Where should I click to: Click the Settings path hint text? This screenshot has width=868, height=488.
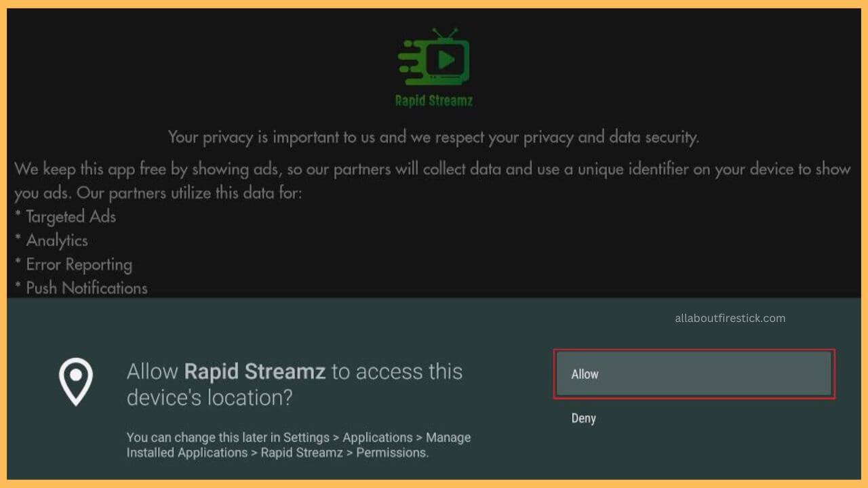click(x=298, y=445)
